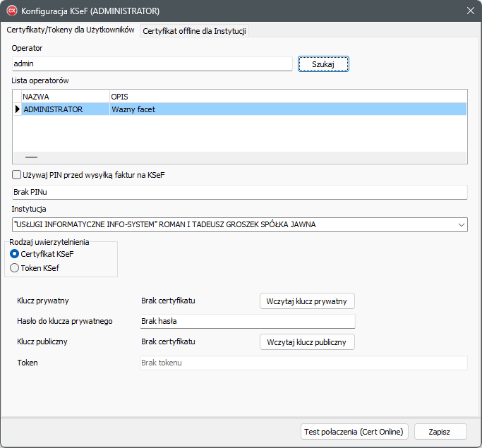Click the CX application icon in title bar
The width and height of the screenshot is (482, 448).
pyautogui.click(x=11, y=11)
